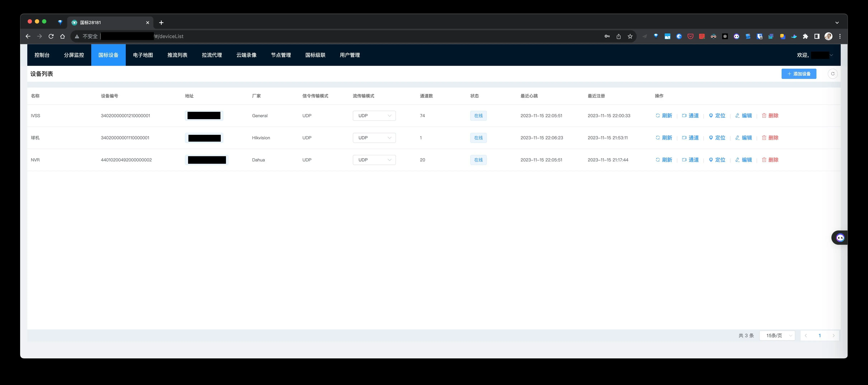Click the 删除 trash icon for 球机
The image size is (868, 385).
coord(764,138)
